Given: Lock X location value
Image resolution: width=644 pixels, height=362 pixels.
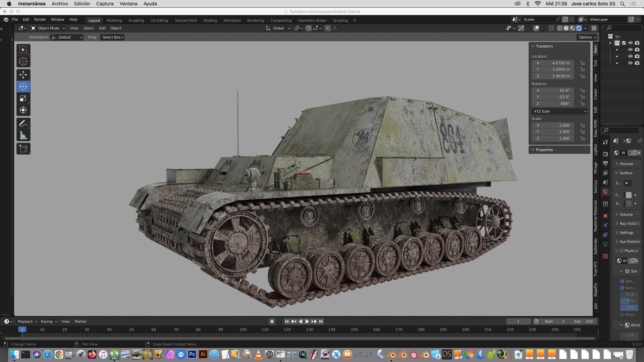Looking at the screenshot, I should tap(583, 63).
